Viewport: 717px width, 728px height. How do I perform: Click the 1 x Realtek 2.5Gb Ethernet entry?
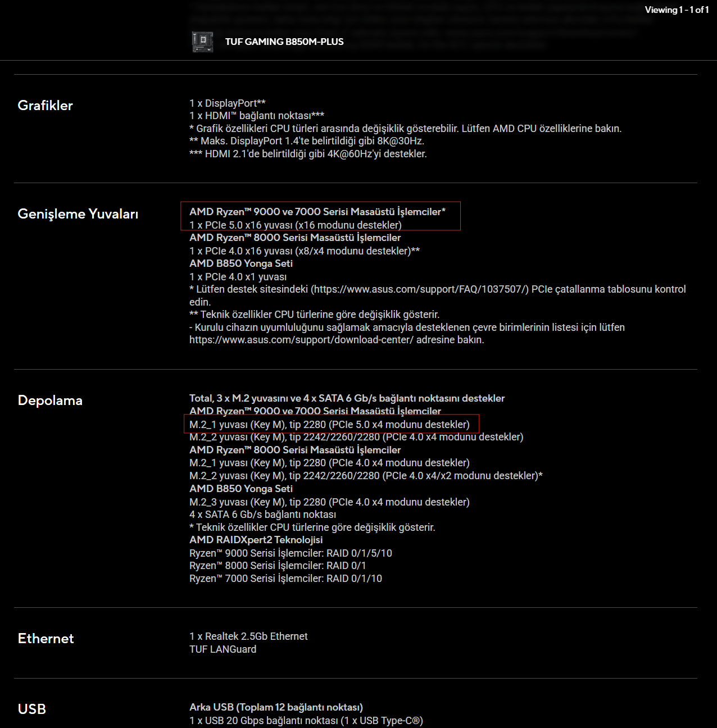tap(248, 636)
